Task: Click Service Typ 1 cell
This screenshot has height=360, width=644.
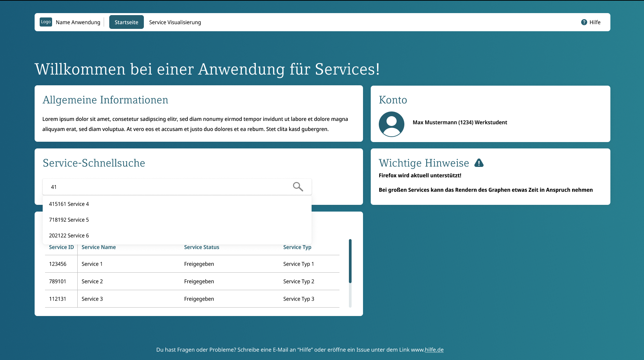Action: [x=298, y=264]
